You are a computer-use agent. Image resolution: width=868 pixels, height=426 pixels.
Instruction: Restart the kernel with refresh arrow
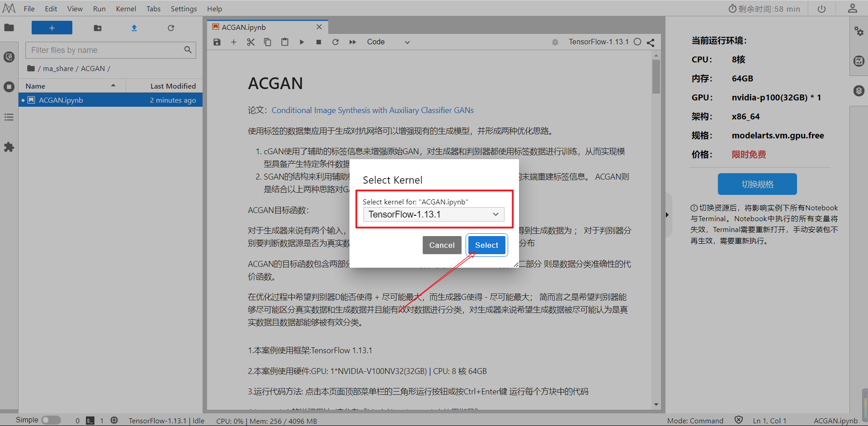pos(335,42)
